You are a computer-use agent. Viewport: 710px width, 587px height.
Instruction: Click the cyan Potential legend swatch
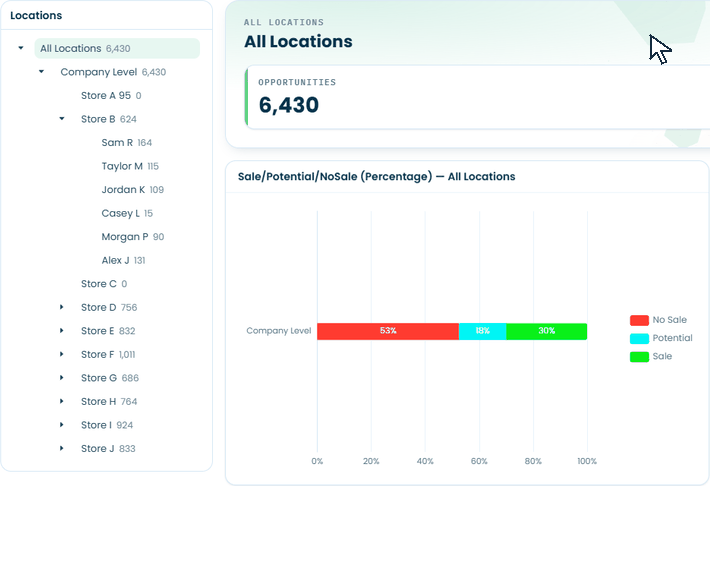click(639, 338)
